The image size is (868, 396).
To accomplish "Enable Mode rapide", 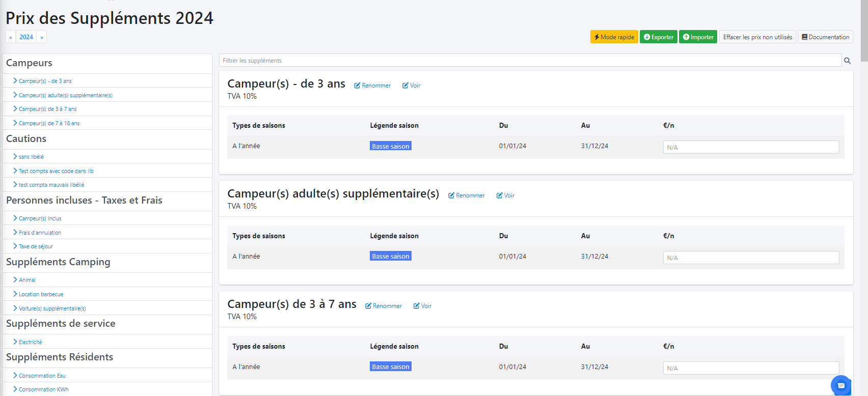I will (x=614, y=37).
